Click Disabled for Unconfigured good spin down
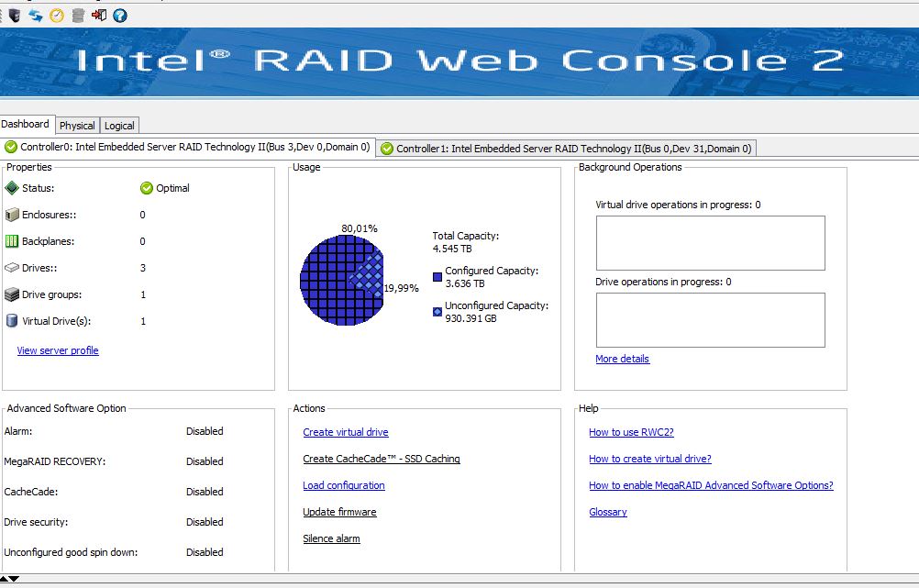919x588 pixels. tap(205, 552)
